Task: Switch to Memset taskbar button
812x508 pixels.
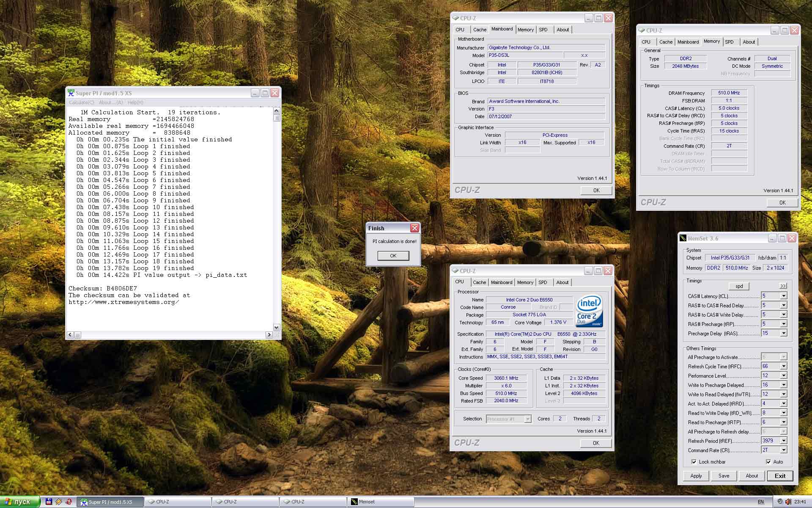Action: (380, 502)
